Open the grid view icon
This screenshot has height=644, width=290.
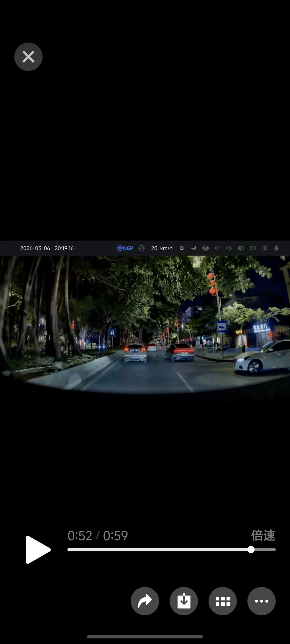[x=222, y=601]
